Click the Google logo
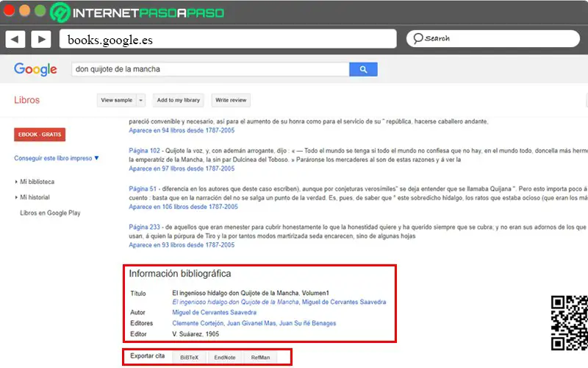The image size is (588, 368). pos(35,69)
